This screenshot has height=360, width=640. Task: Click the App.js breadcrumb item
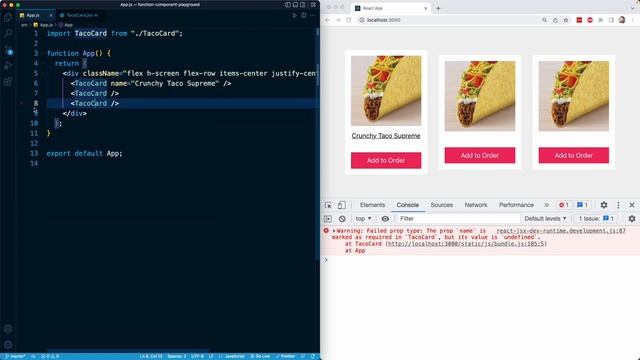point(43,25)
